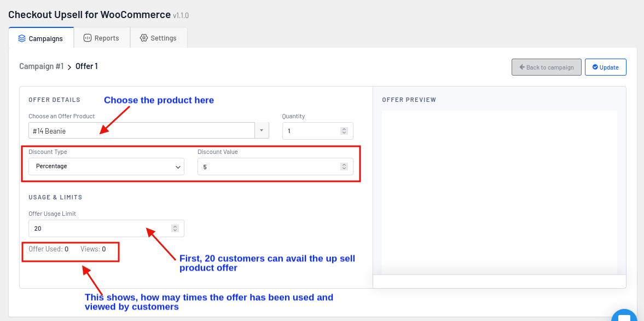Adjust the Discount Value stepper arrows
644x321 pixels.
tap(344, 167)
